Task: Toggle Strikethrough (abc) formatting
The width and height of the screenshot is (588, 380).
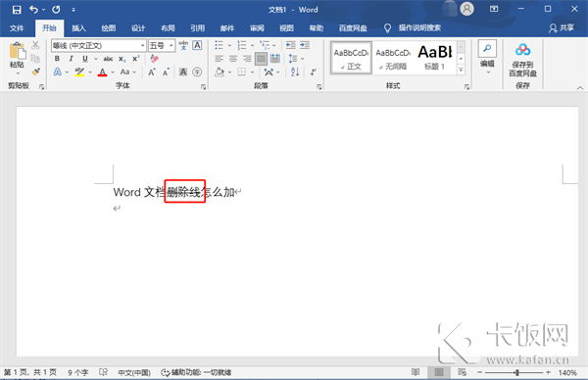Action: pos(108,59)
